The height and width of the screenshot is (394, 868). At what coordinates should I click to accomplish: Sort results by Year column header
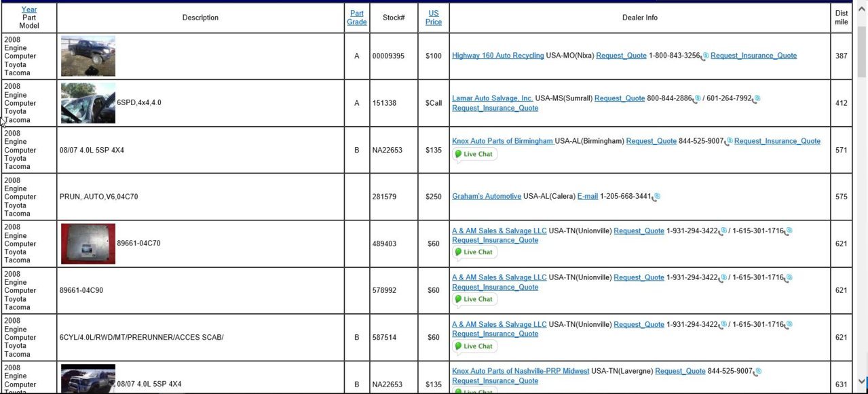click(29, 9)
